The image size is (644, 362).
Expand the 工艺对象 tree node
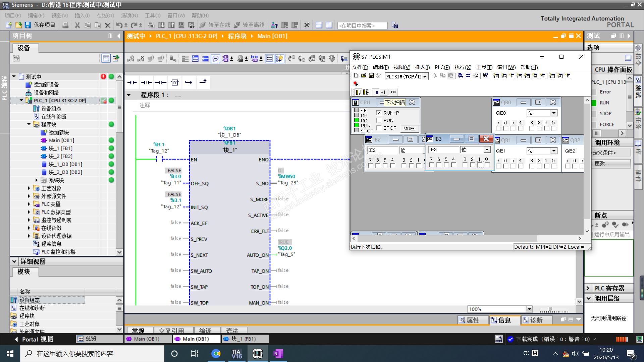click(x=29, y=188)
